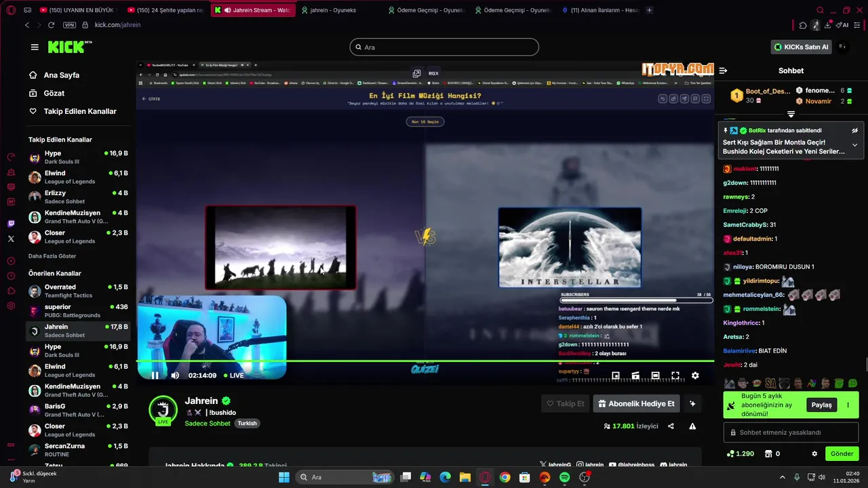Open Takip Edilen Kanallar in the sidebar

click(73, 111)
